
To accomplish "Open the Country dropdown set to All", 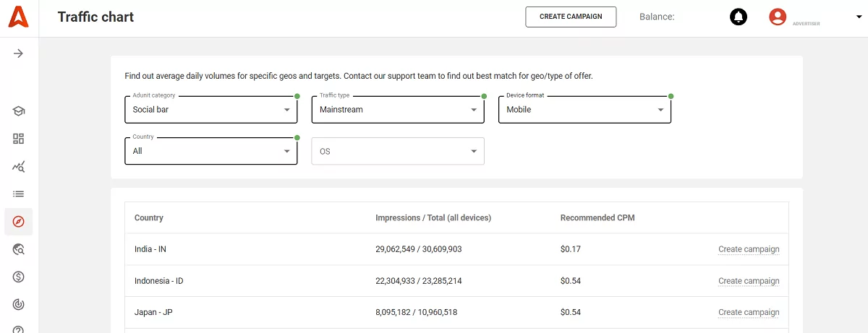I will pos(210,151).
